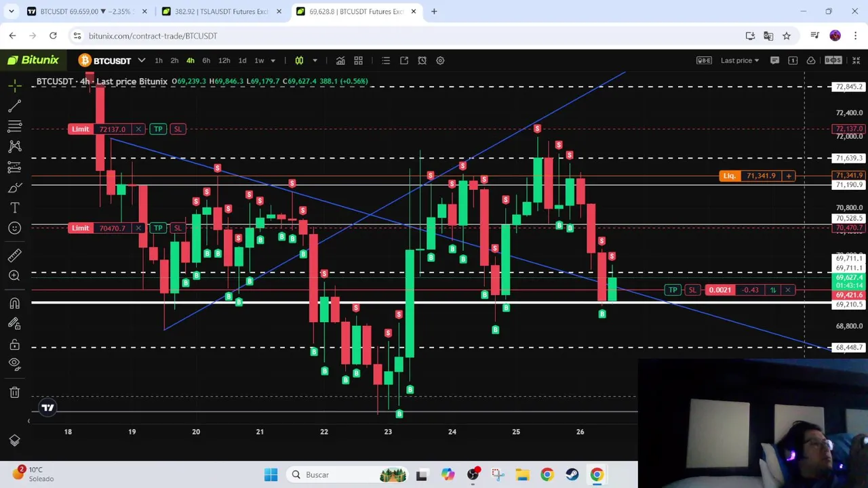Set SL on the 72137.0 limit order
The image size is (868, 488).
pyautogui.click(x=177, y=129)
